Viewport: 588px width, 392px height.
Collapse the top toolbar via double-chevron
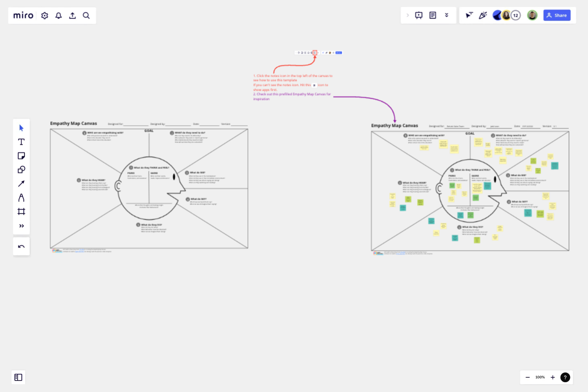click(x=447, y=15)
